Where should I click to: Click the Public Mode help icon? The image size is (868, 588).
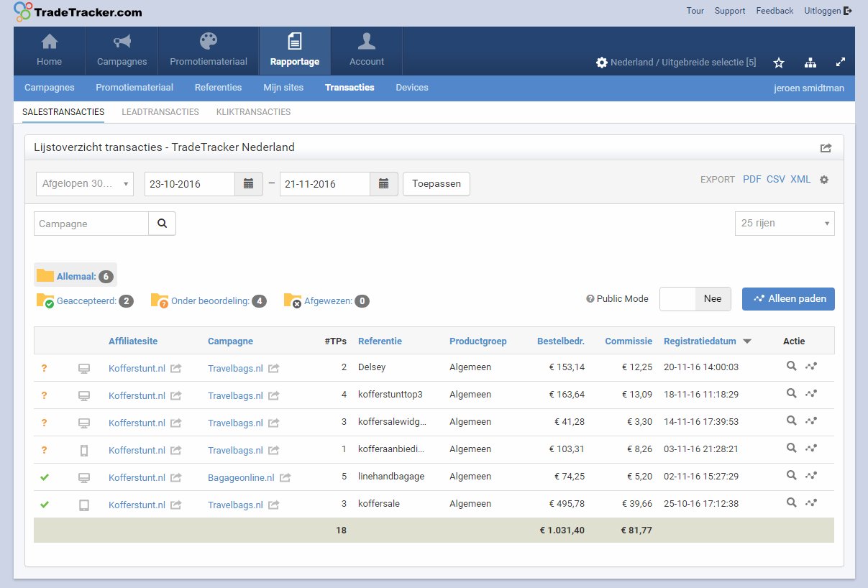[590, 299]
